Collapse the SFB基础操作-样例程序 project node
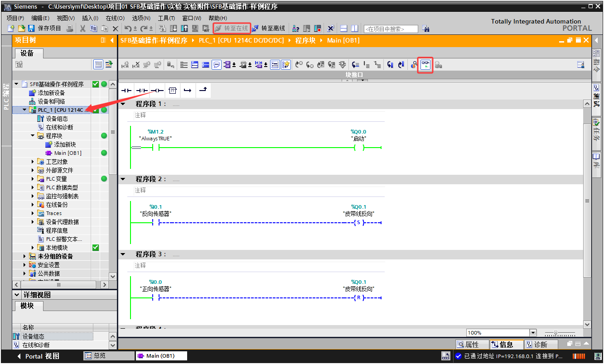Screen dimensions: 604x364 [x=17, y=84]
